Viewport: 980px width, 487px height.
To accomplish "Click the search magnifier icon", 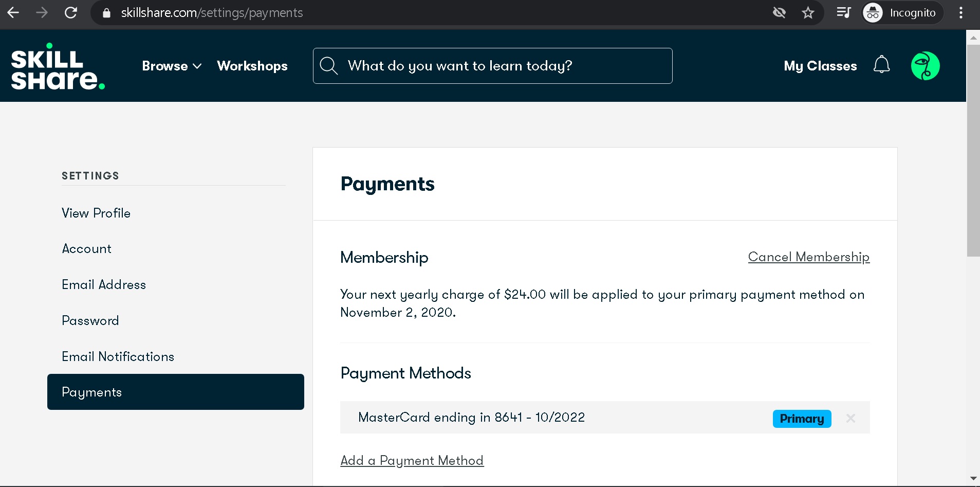I will (x=328, y=66).
